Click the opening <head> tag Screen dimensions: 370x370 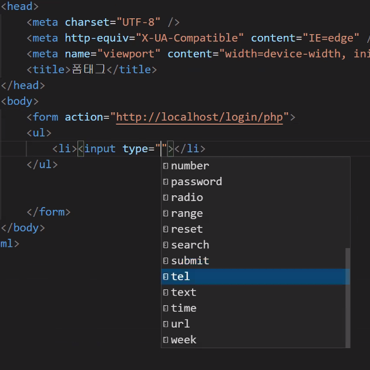20,6
